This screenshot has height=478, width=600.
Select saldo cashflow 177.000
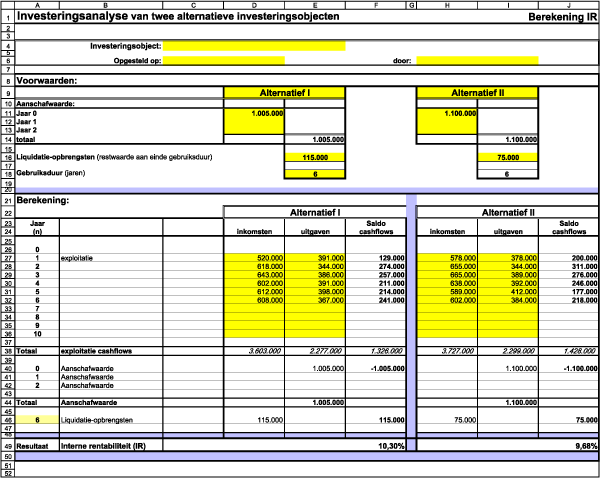pos(569,292)
